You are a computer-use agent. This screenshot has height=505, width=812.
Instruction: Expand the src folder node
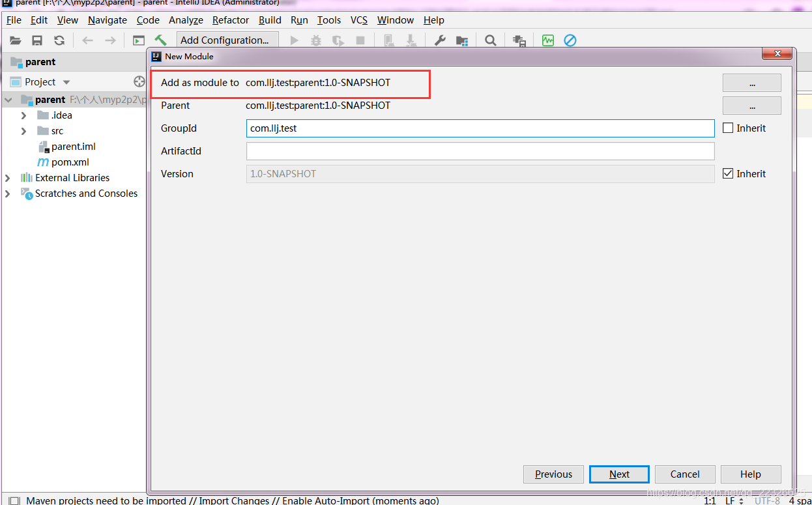tap(23, 131)
